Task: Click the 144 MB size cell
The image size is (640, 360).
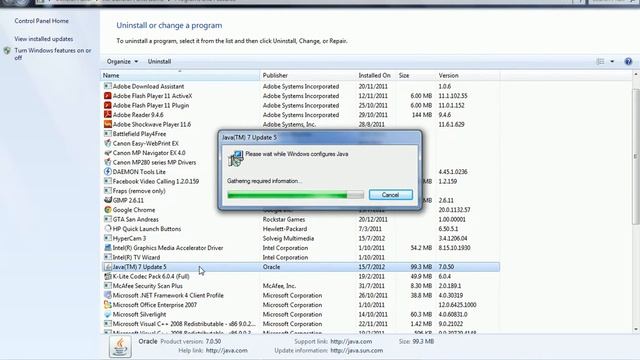Action: 422,115
